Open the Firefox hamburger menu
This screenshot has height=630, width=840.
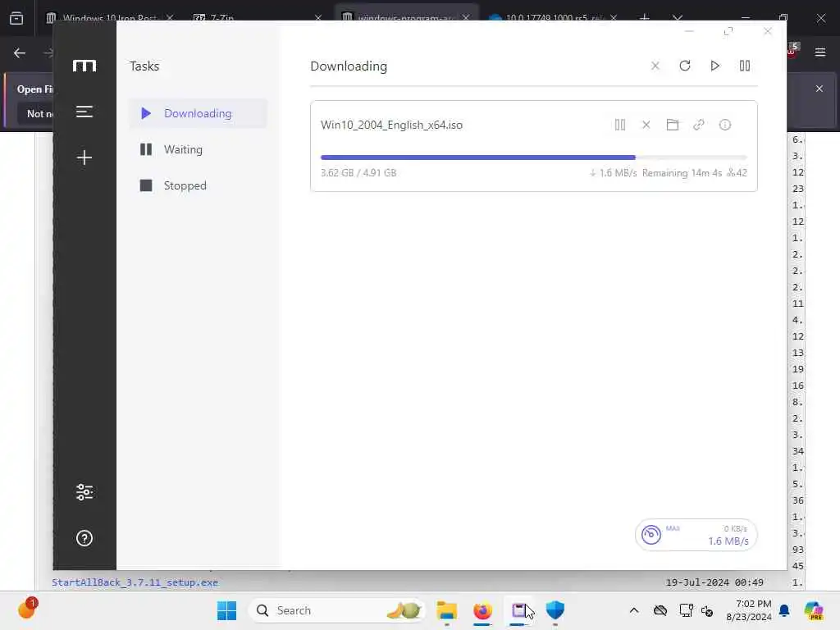[x=820, y=52]
